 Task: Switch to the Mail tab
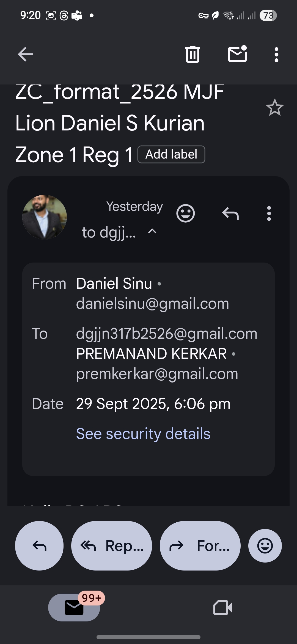(74, 607)
